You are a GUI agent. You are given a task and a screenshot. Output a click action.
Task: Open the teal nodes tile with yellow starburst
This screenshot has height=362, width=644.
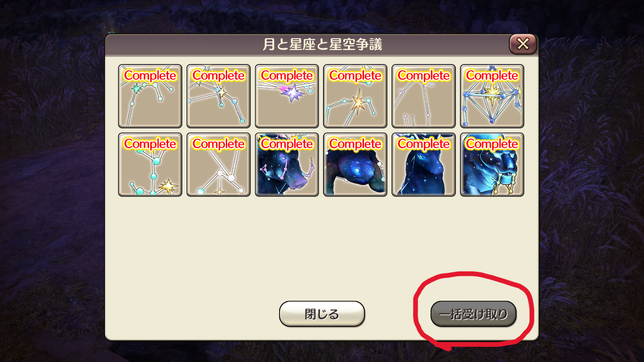(x=150, y=164)
